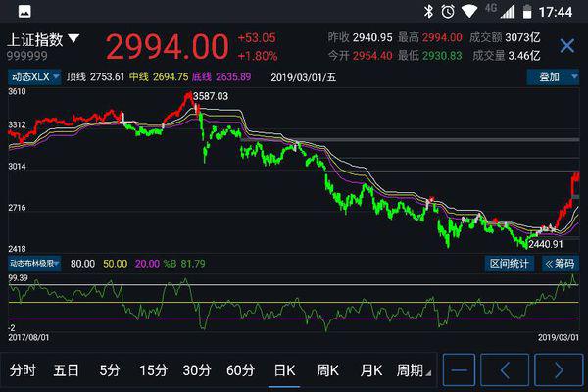Viewport: 588px width, 392px height.
Task: Select the 月K monthly candlestick tab
Action: click(x=371, y=370)
